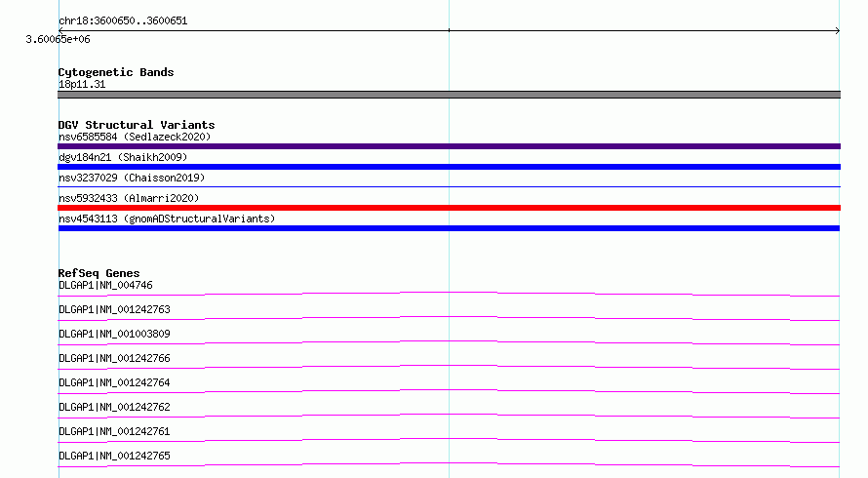
Task: Select the magenta DLGAP1|NM_001242762 transcript line
Action: [x=449, y=416]
